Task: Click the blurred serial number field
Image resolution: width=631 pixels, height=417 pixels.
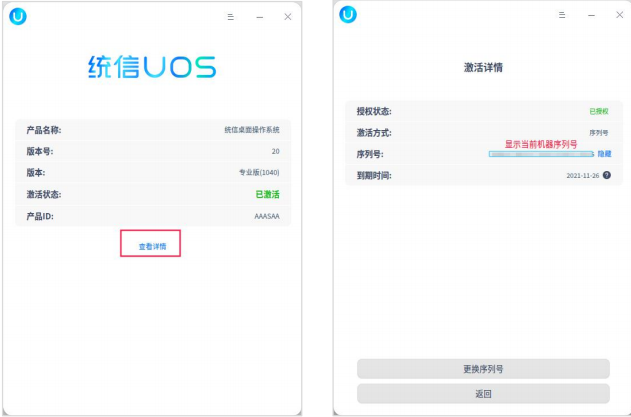Action: [x=541, y=154]
